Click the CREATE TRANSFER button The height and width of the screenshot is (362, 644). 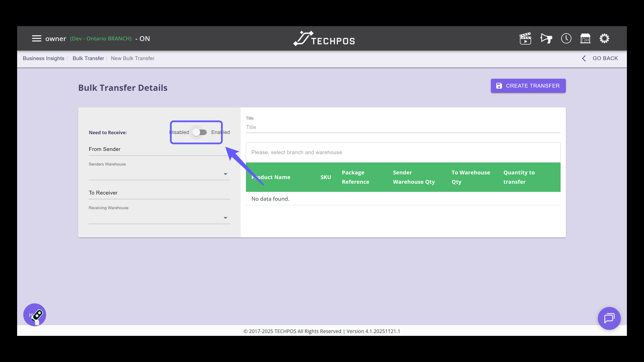tap(528, 86)
